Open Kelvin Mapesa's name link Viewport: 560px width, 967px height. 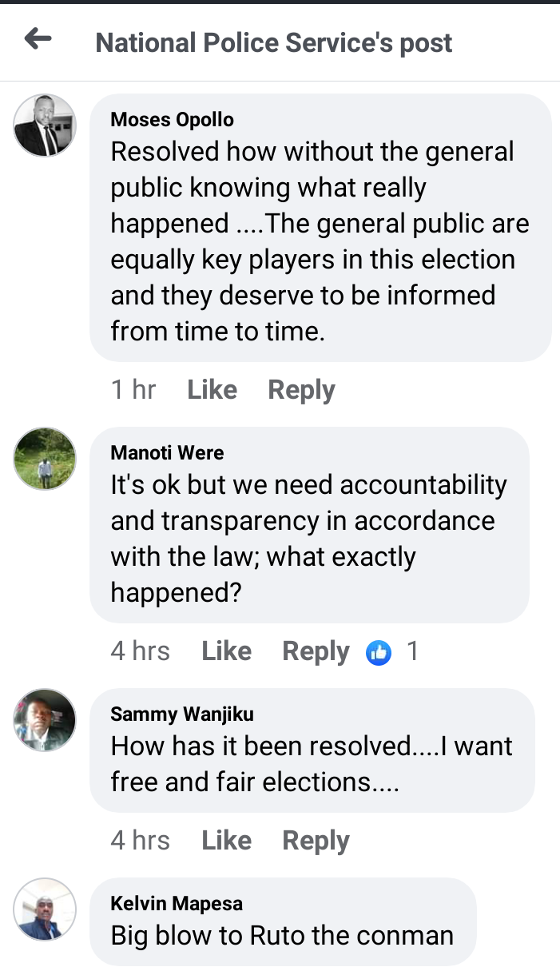[x=177, y=904]
